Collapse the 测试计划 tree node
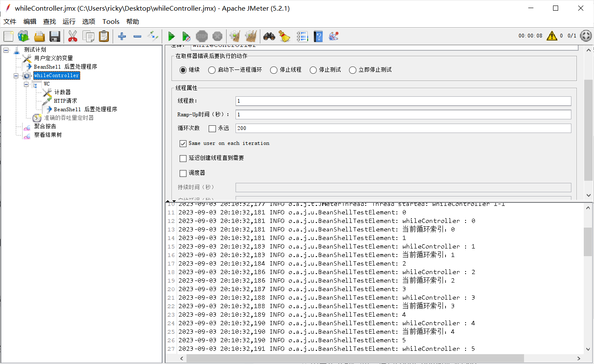This screenshot has height=364, width=594. point(6,50)
